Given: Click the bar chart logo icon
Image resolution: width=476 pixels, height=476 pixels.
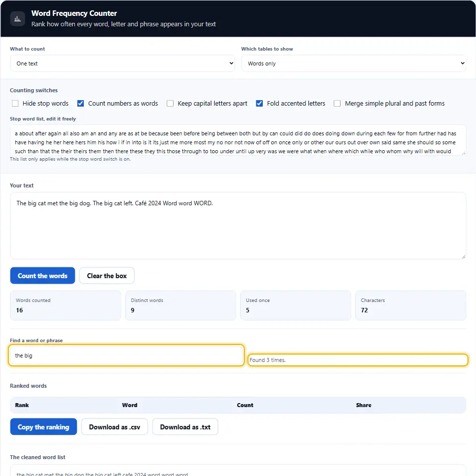Looking at the screenshot, I should [18, 19].
